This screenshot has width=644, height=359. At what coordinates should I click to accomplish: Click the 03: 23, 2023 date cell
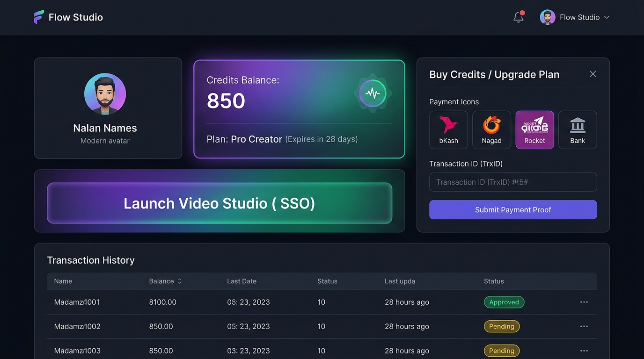click(249, 351)
